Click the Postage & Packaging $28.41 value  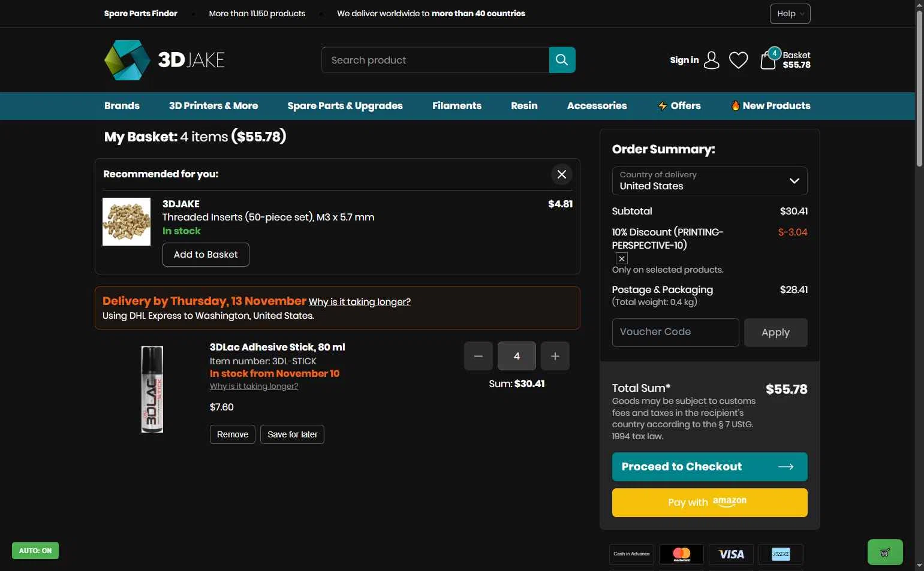(794, 290)
